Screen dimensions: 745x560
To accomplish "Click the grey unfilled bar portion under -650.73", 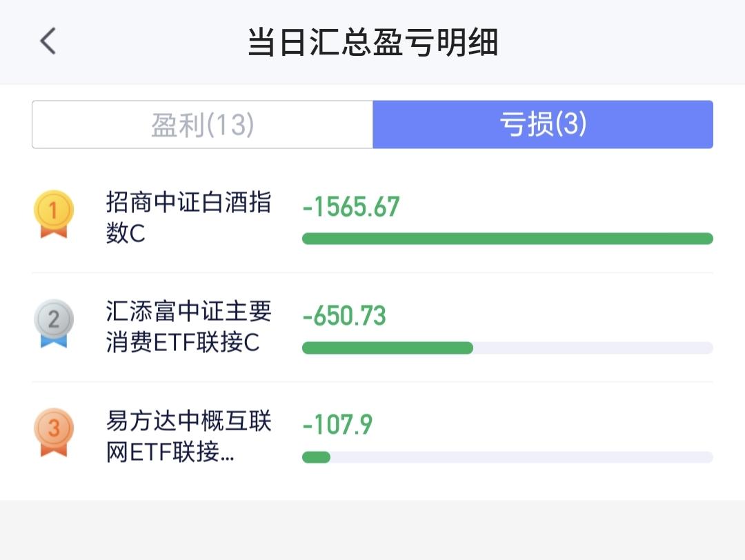I will (593, 348).
